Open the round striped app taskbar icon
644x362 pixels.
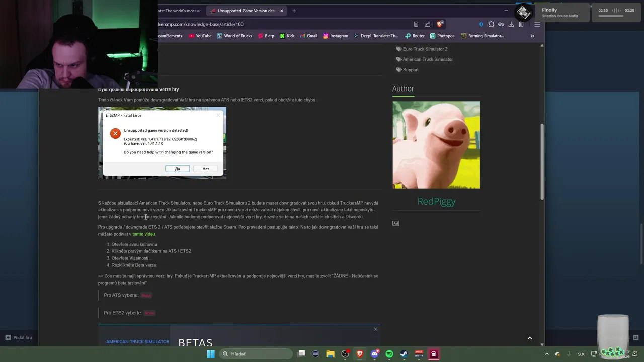(315, 354)
